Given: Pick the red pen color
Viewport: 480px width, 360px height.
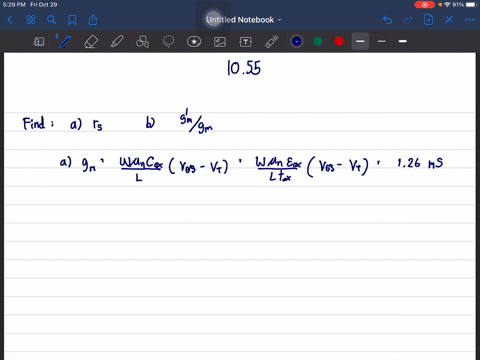Looking at the screenshot, I should [339, 41].
